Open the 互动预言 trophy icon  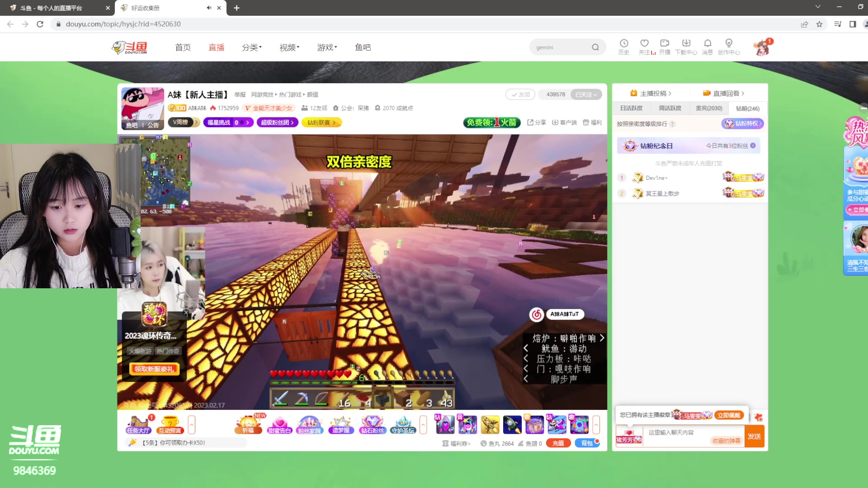pyautogui.click(x=170, y=425)
